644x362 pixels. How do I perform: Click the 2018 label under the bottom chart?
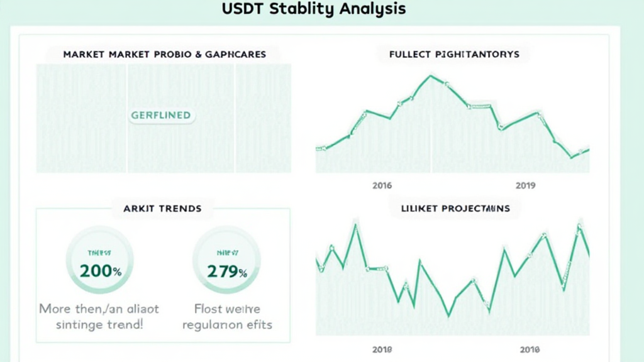click(x=382, y=349)
